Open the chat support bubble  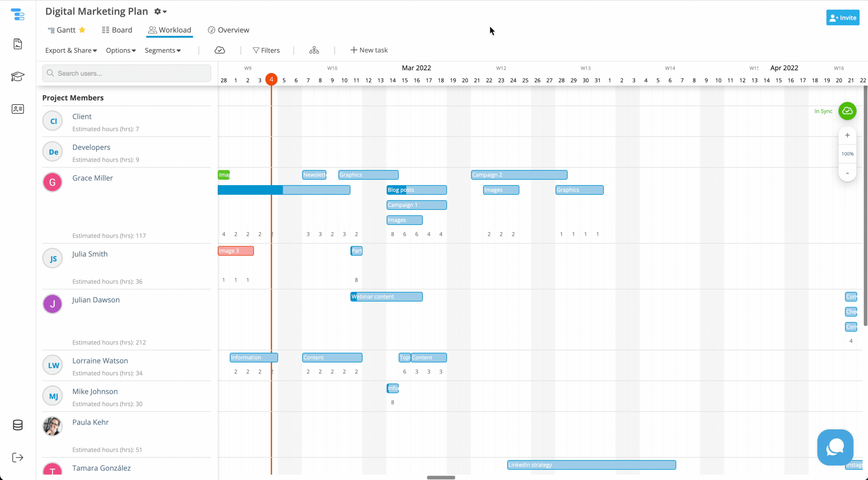(x=835, y=447)
